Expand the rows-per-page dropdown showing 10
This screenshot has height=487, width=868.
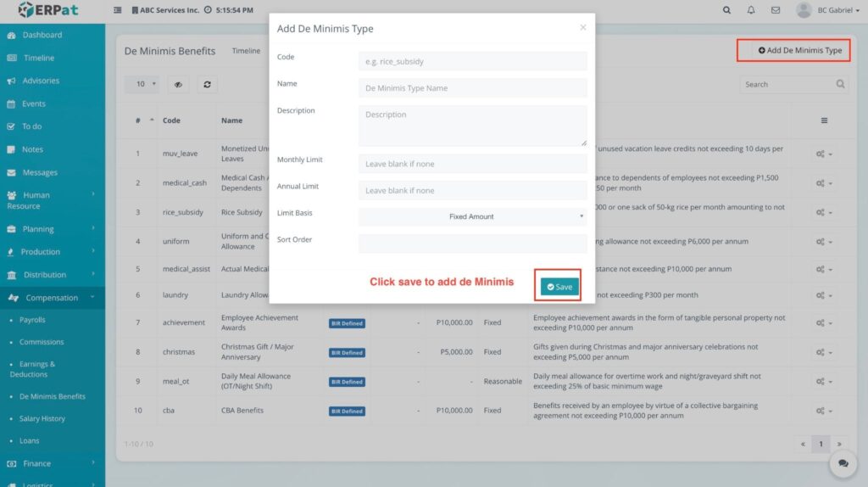pos(142,84)
